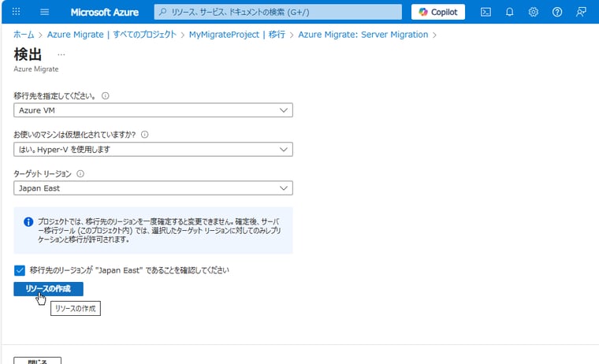Expand the はい。Hyper-V を使用します dropdown
This screenshot has width=599, height=364.
(x=153, y=150)
